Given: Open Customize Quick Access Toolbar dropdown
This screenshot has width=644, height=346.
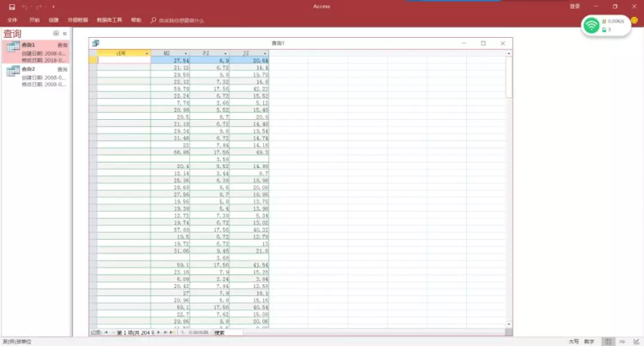Looking at the screenshot, I should 53,7.
